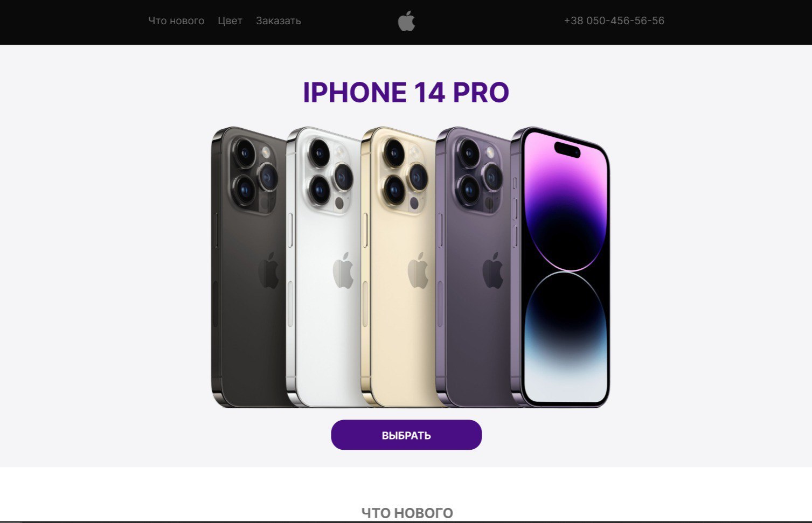Select the IPHONE 14 PRO heading

(406, 92)
